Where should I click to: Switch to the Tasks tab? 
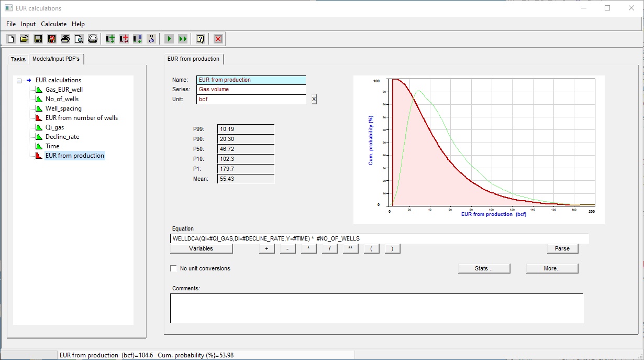click(x=18, y=59)
